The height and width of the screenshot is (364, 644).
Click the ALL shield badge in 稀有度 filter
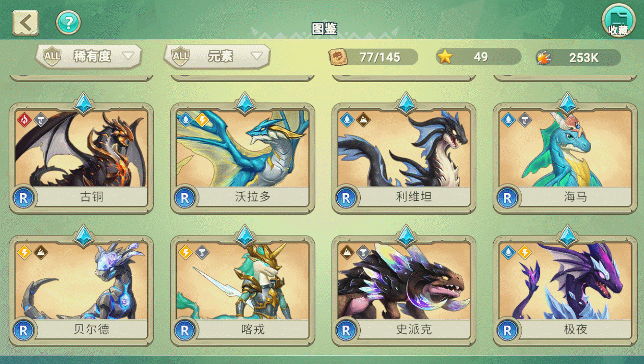click(x=52, y=56)
